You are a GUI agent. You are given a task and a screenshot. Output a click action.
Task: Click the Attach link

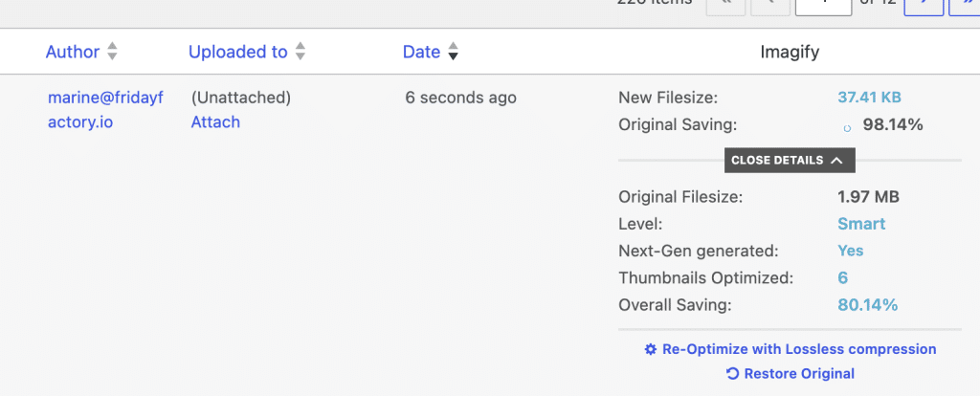[215, 121]
